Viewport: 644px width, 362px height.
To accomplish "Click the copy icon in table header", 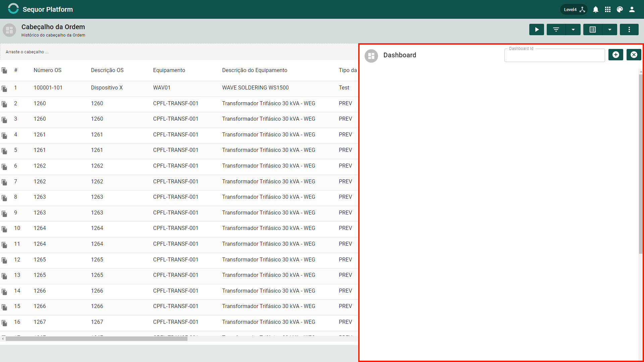I will pyautogui.click(x=4, y=70).
